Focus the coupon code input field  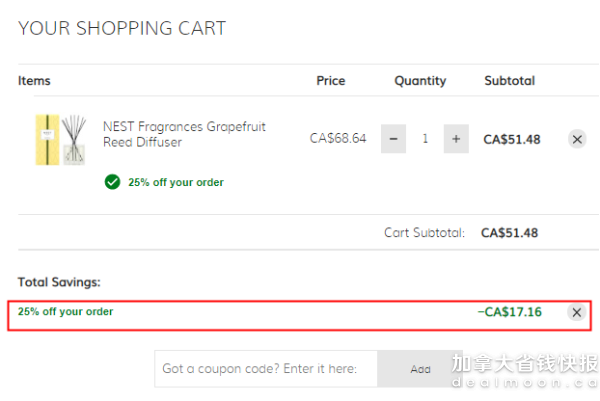click(266, 369)
